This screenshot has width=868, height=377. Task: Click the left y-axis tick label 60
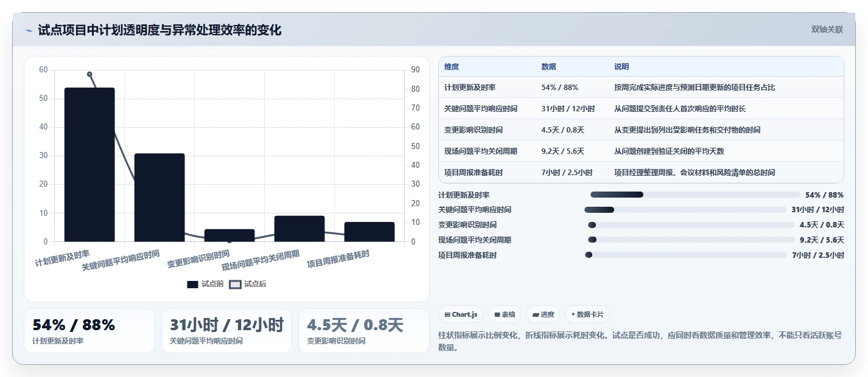click(x=43, y=70)
